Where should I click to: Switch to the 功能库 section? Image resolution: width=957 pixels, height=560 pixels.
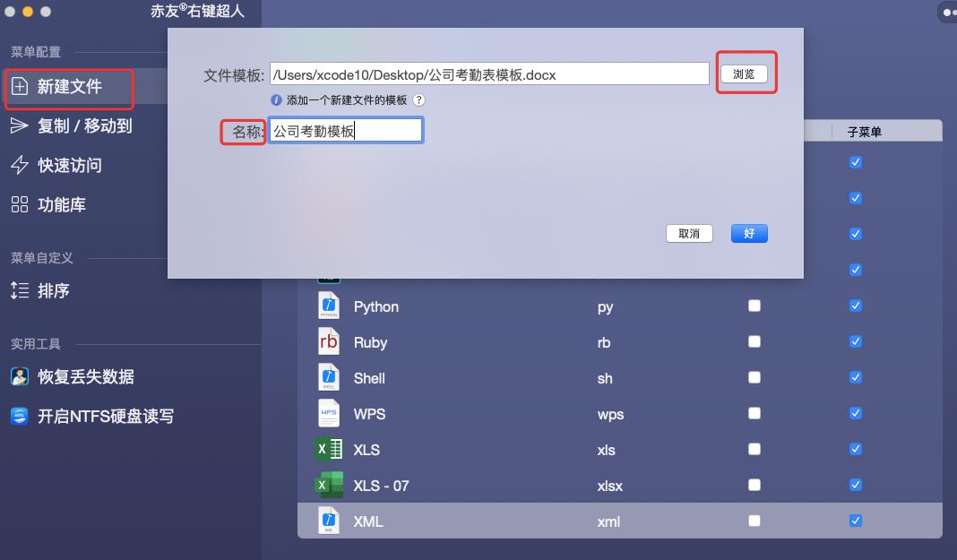coord(63,204)
